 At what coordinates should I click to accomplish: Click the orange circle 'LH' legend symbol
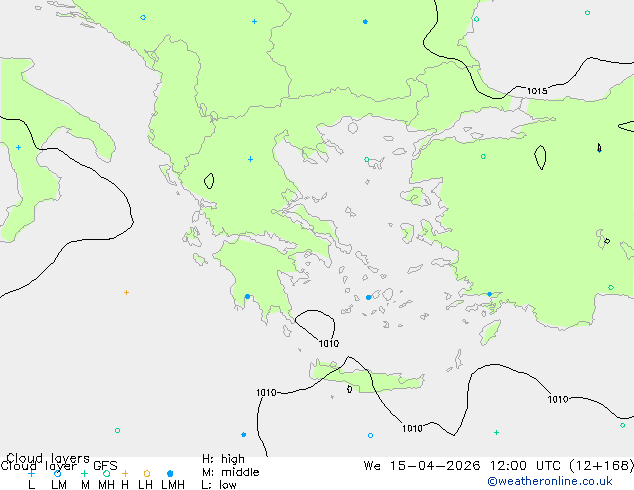147,473
